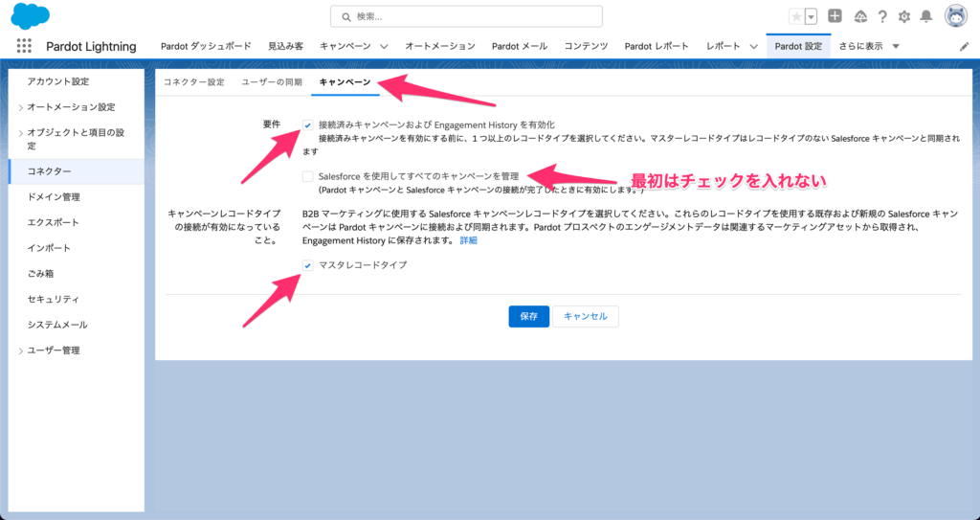The height and width of the screenshot is (520, 980).
Task: Open the オートメーション tab
Action: click(x=440, y=46)
